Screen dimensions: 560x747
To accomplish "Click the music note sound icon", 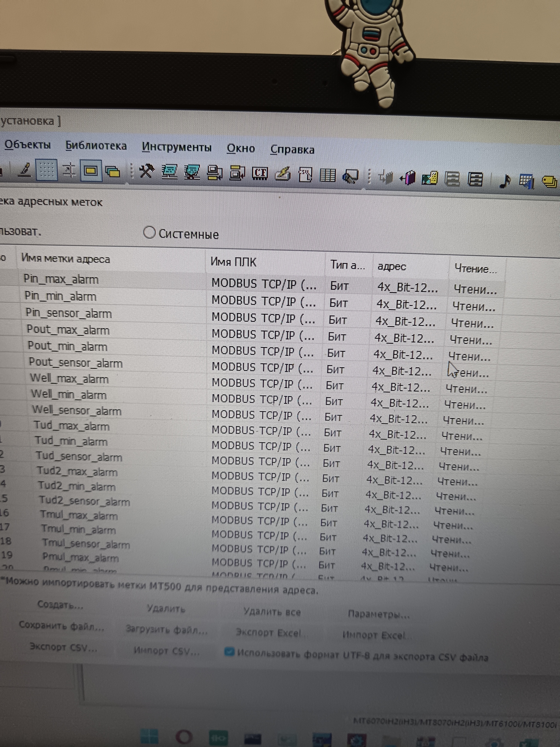I will click(x=505, y=181).
